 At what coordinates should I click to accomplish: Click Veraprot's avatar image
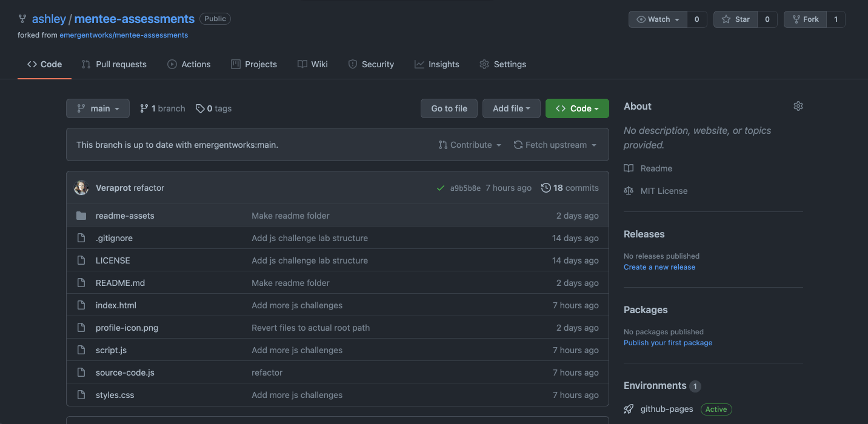[x=81, y=188]
